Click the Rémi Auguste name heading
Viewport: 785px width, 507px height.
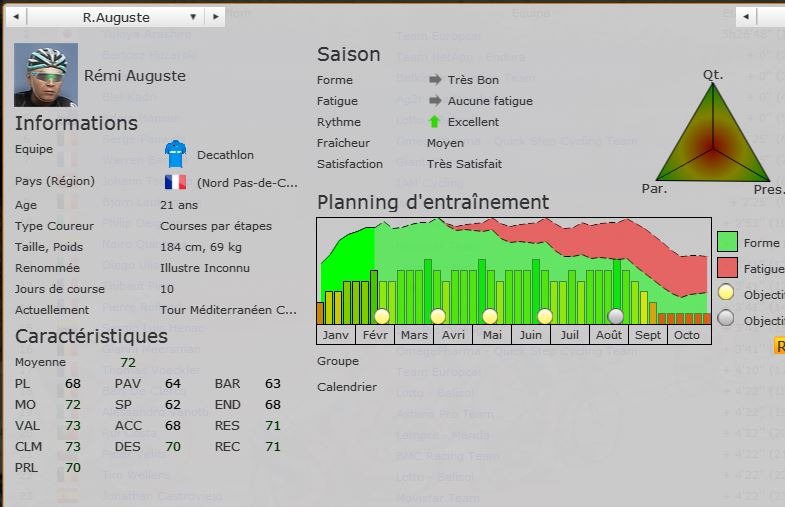tap(135, 76)
